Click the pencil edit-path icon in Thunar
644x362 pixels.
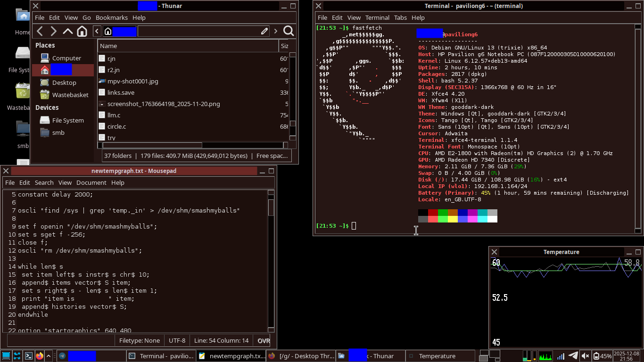[264, 31]
